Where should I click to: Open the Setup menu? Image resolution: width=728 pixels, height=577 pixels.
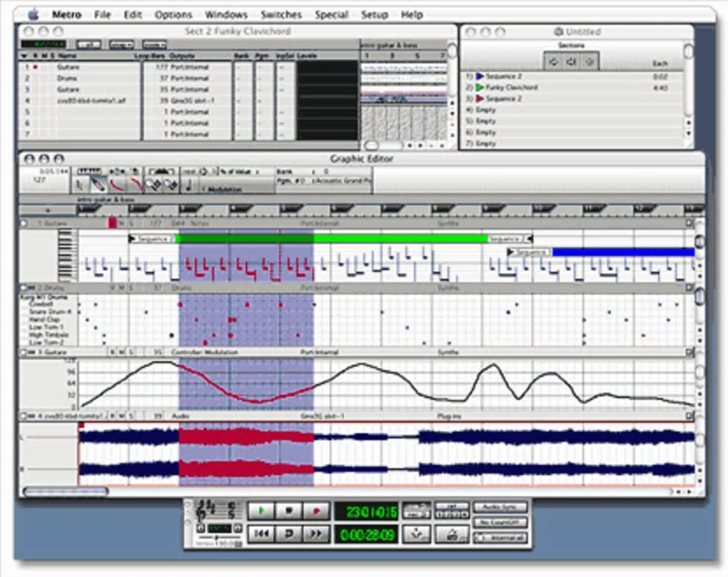coord(374,15)
